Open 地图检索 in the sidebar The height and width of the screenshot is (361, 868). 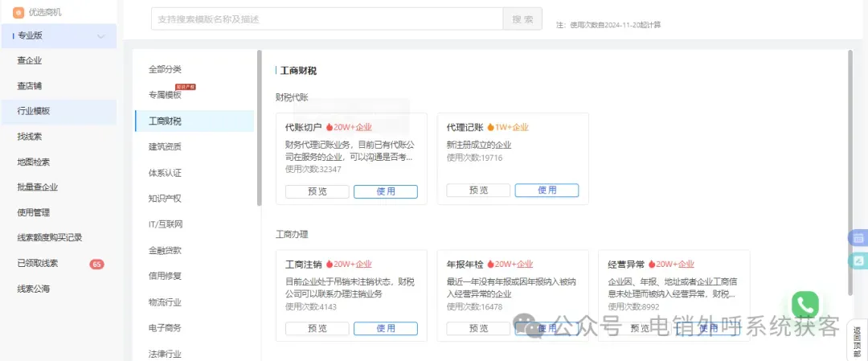58,162
